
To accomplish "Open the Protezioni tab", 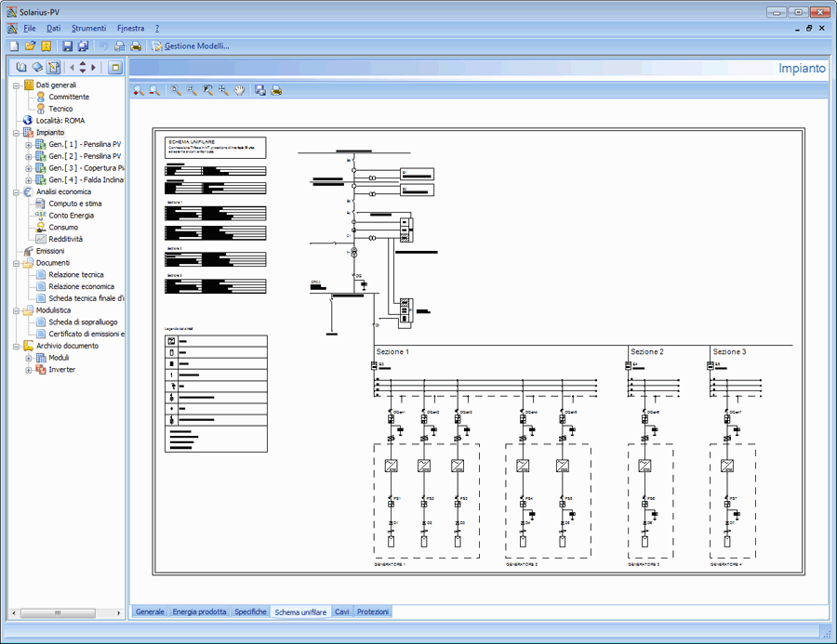I will point(373,611).
